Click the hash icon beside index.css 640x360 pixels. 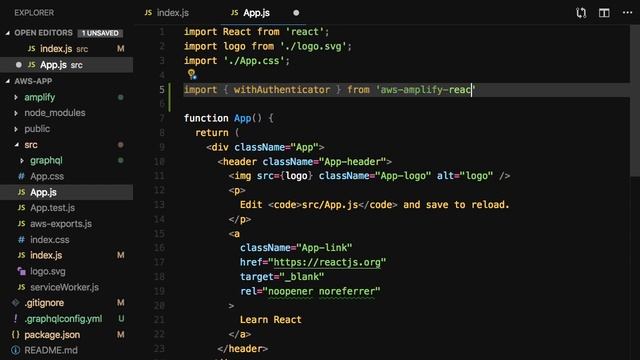click(x=21, y=240)
